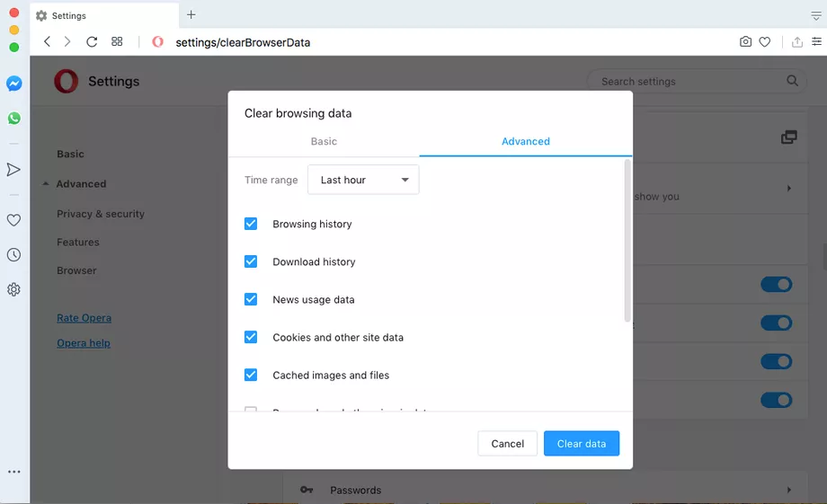Click Advanced in the settings sidebar
Screen dimensions: 827x504
point(81,184)
